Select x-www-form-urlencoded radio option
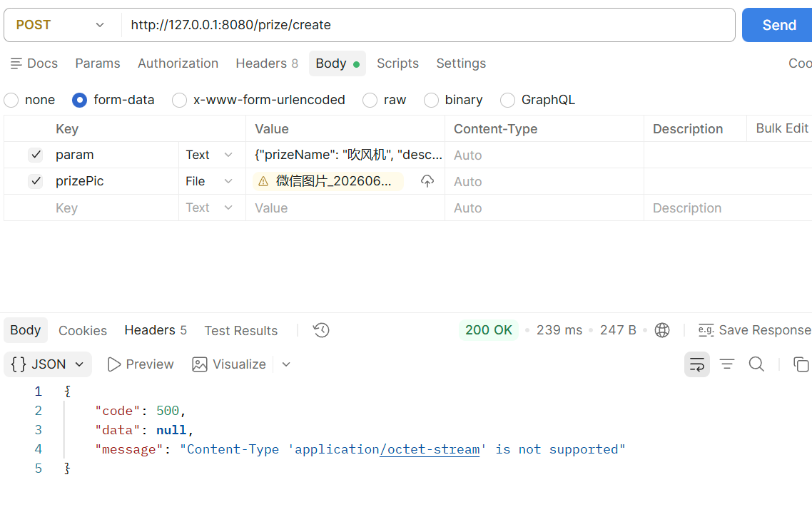Viewport: 812px width, 507px height. click(179, 100)
